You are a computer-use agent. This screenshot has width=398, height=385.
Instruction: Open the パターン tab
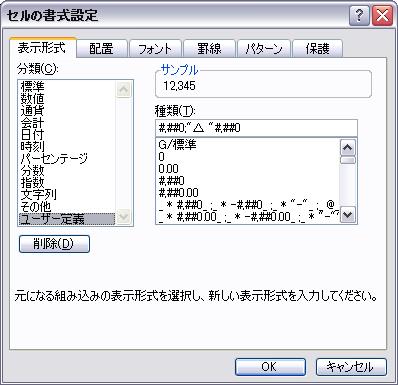click(264, 49)
